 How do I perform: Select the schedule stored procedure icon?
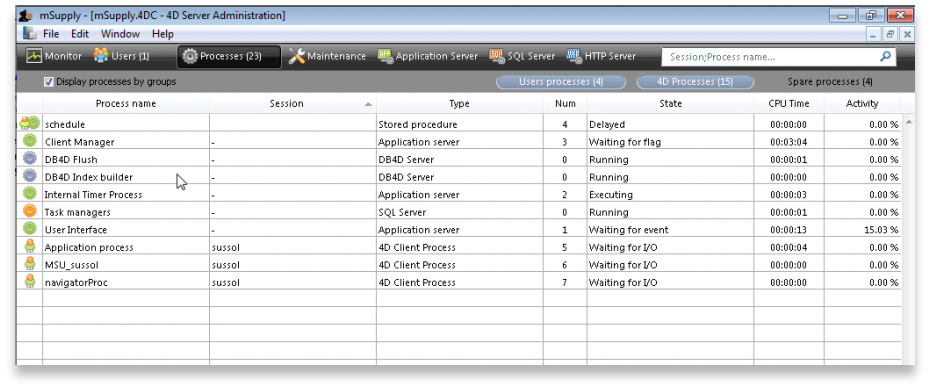pos(30,124)
